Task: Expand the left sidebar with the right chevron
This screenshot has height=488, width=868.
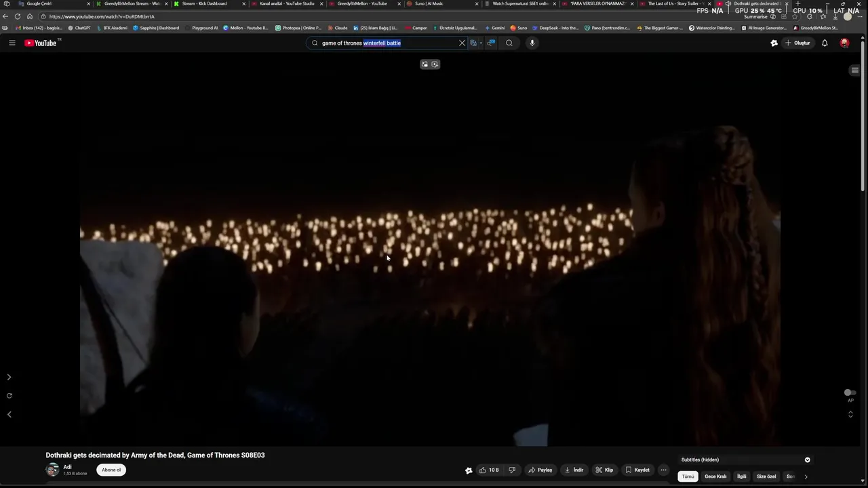Action: pos(9,377)
